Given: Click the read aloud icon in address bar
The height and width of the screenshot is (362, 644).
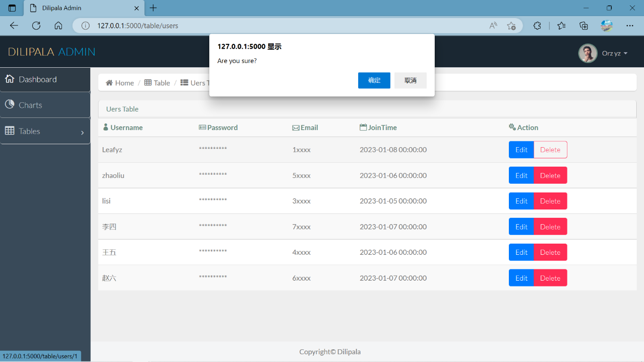Looking at the screenshot, I should (493, 26).
